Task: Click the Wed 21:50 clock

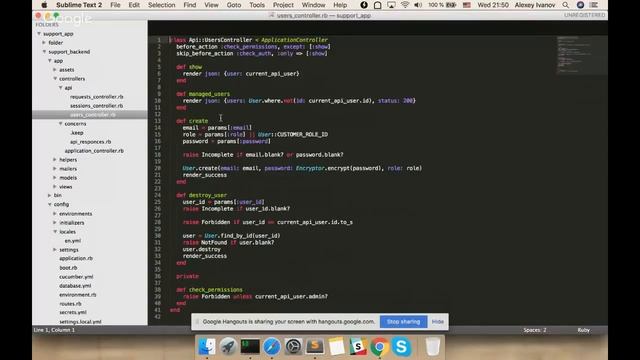Action: click(493, 5)
